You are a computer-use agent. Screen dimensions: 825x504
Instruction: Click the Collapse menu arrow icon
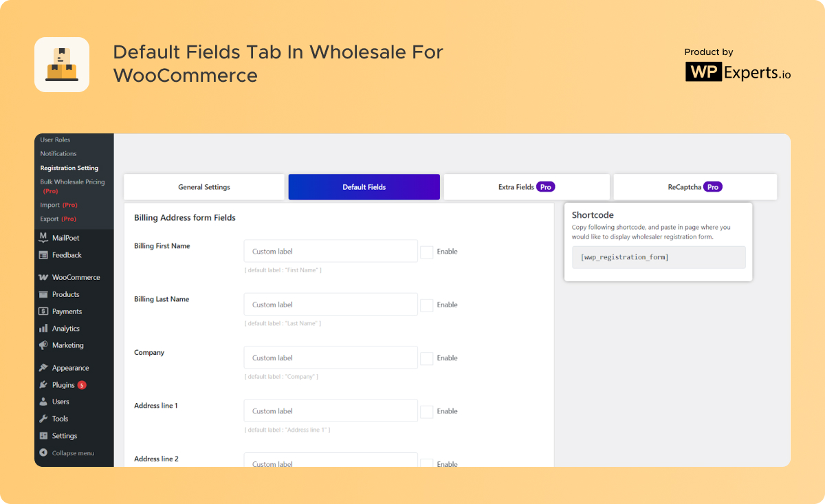[43, 453]
